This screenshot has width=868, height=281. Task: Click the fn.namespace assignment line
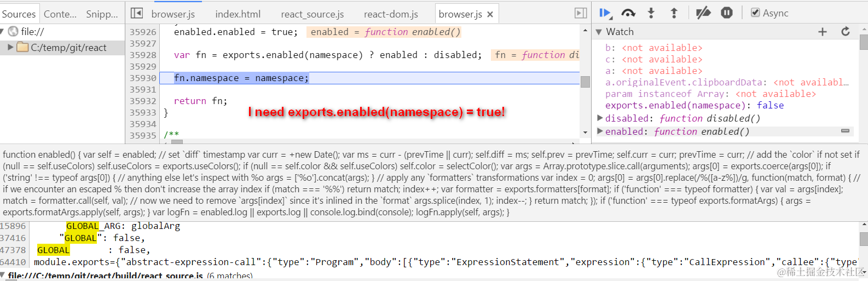point(241,78)
